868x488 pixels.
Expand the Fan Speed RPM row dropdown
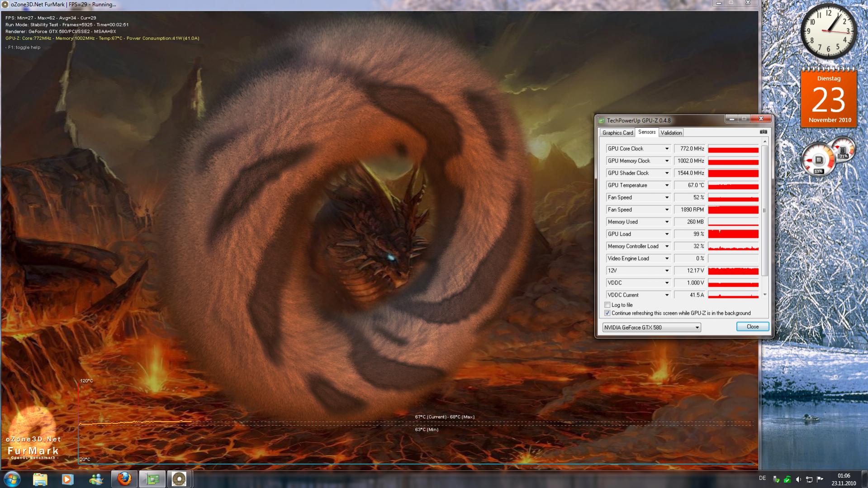pos(667,210)
